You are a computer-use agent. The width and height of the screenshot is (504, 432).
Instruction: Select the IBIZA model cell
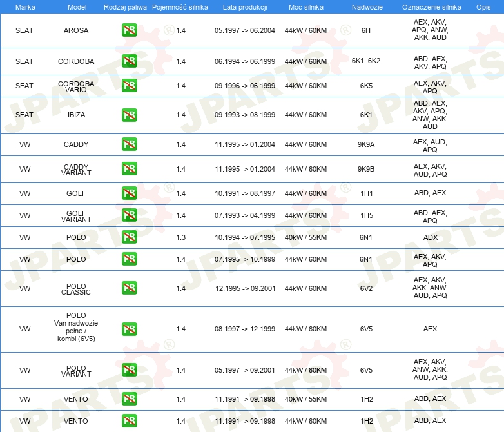coord(76,115)
